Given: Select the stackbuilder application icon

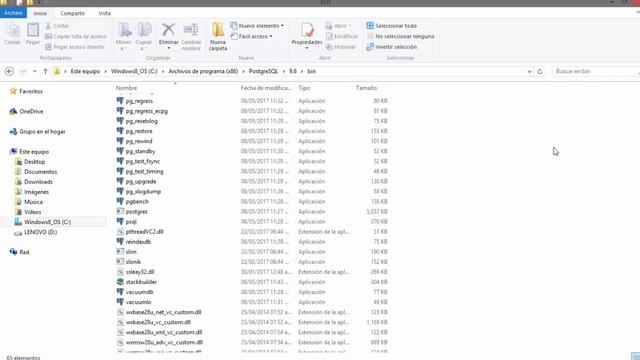Looking at the screenshot, I should click(x=120, y=282).
